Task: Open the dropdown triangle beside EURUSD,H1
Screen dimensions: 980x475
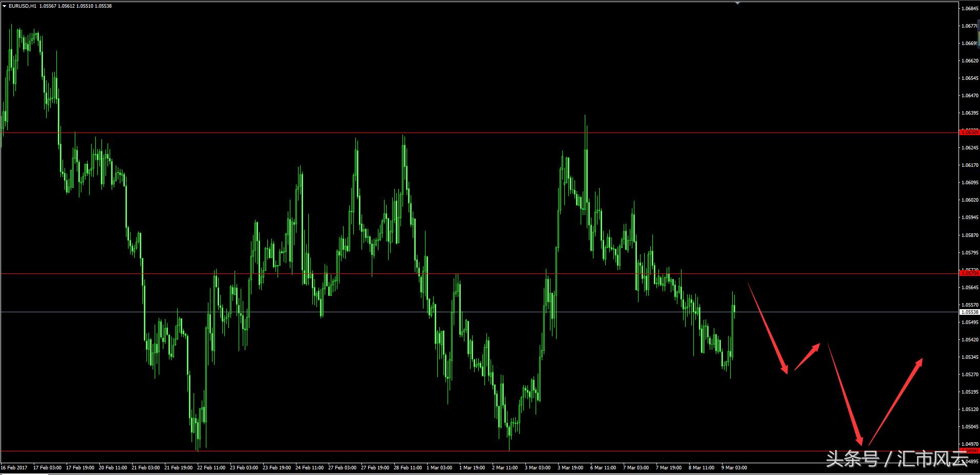Action: (x=4, y=6)
